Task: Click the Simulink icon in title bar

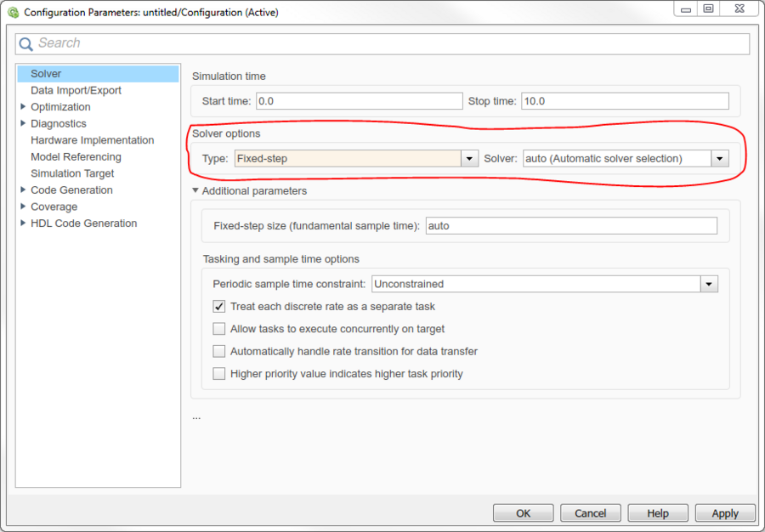Action: (x=13, y=13)
